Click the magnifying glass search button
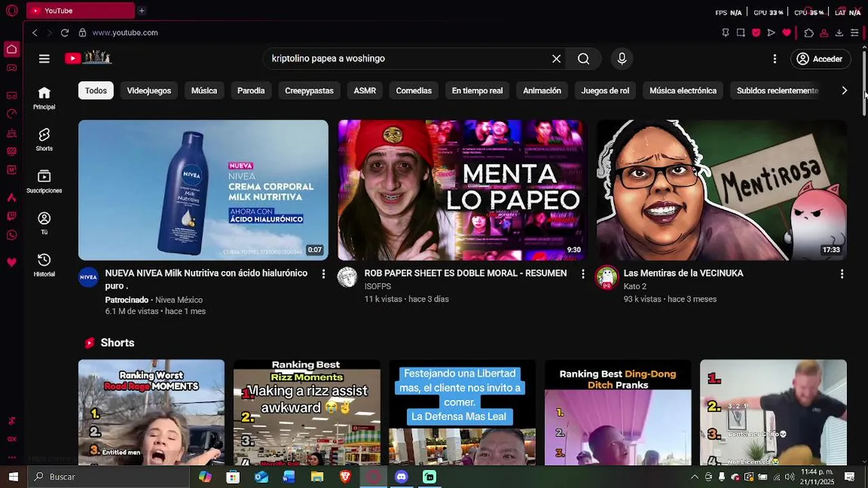The width and height of the screenshot is (868, 488). pyautogui.click(x=583, y=59)
